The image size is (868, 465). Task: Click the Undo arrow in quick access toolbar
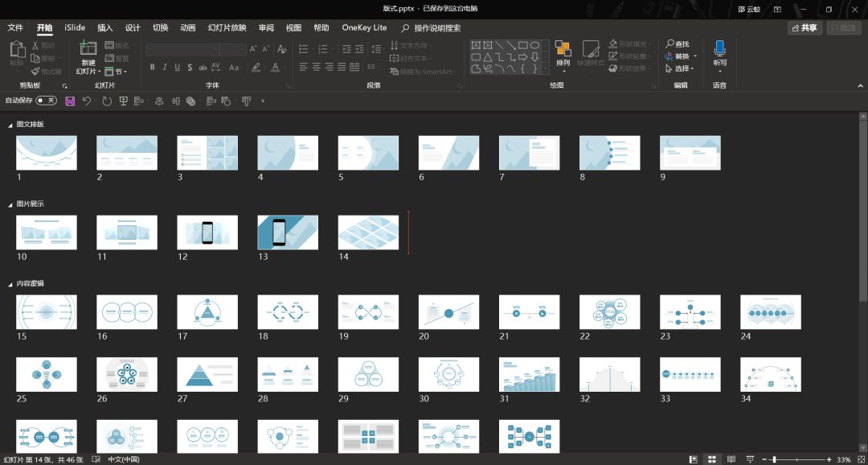tap(87, 101)
